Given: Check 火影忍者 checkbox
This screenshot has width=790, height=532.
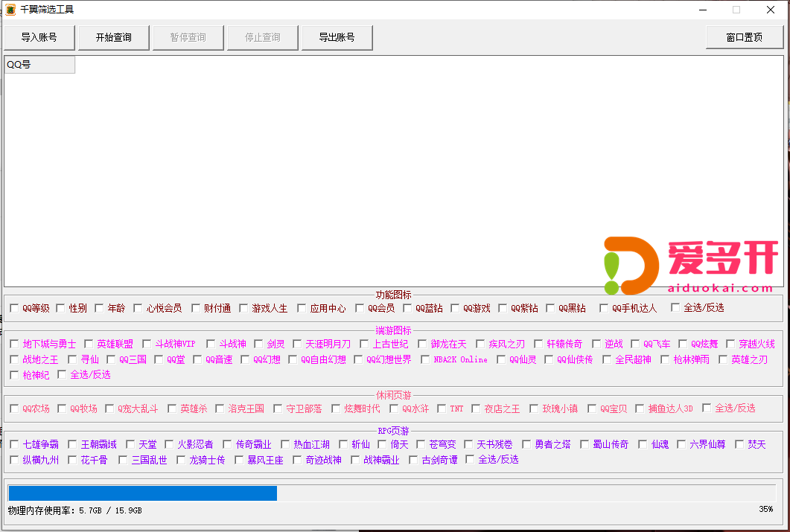Looking at the screenshot, I should (x=169, y=444).
